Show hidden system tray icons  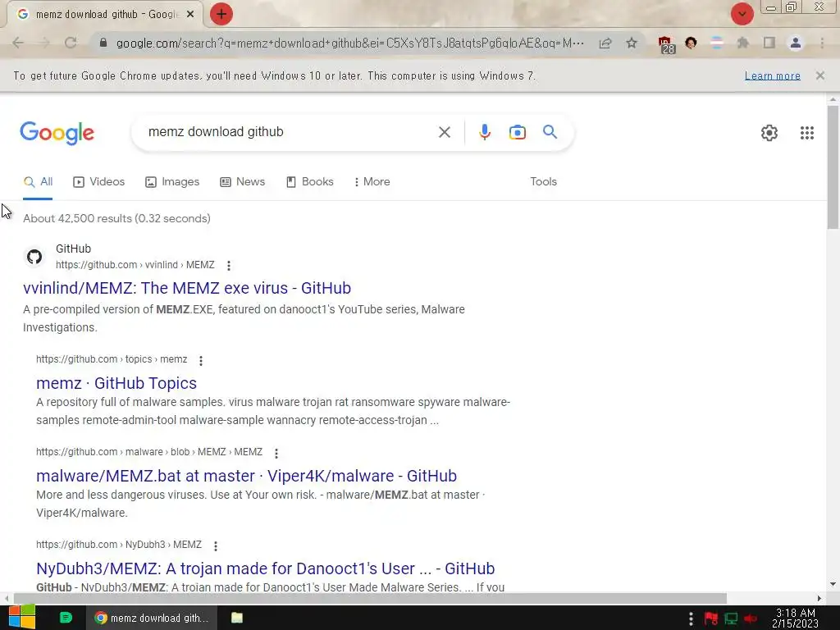(691, 619)
